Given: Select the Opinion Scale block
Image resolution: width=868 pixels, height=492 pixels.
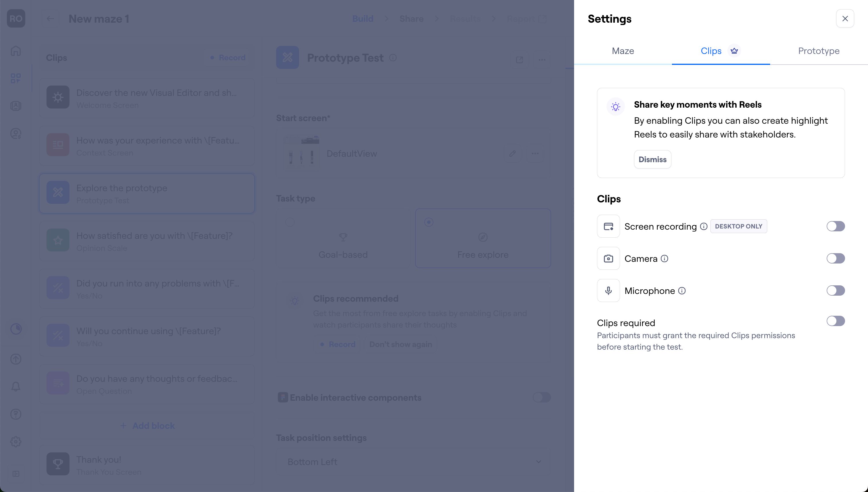Looking at the screenshot, I should tap(147, 241).
